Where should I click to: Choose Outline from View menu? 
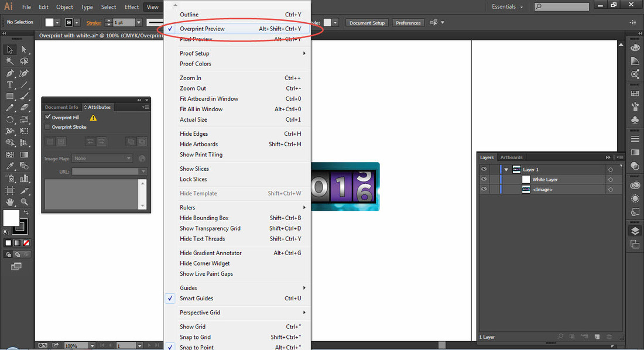click(x=237, y=15)
